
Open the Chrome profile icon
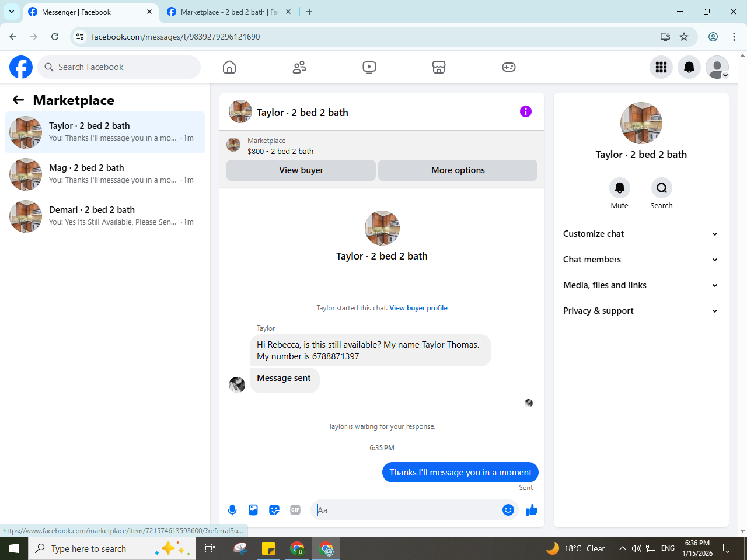[x=713, y=37]
